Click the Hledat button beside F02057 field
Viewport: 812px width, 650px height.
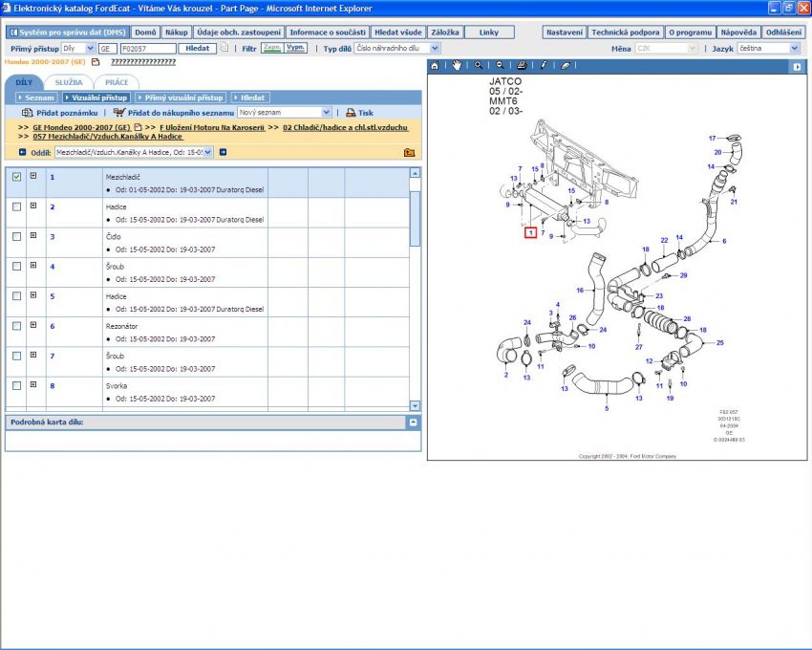pyautogui.click(x=198, y=48)
